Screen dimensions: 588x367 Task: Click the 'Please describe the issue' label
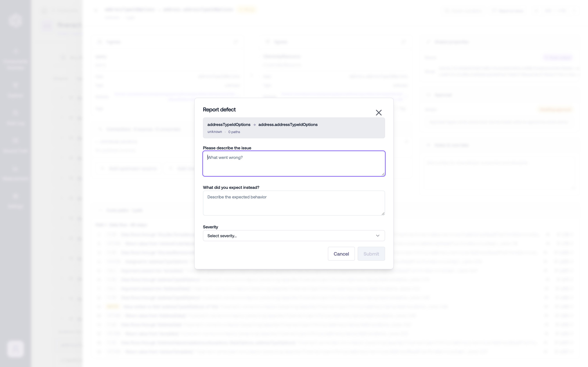coord(227,148)
